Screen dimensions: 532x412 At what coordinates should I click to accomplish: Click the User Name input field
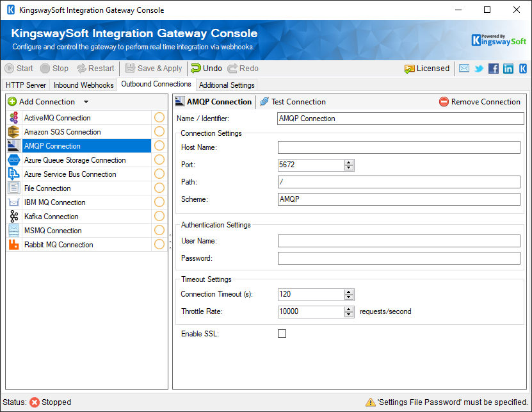pyautogui.click(x=399, y=241)
